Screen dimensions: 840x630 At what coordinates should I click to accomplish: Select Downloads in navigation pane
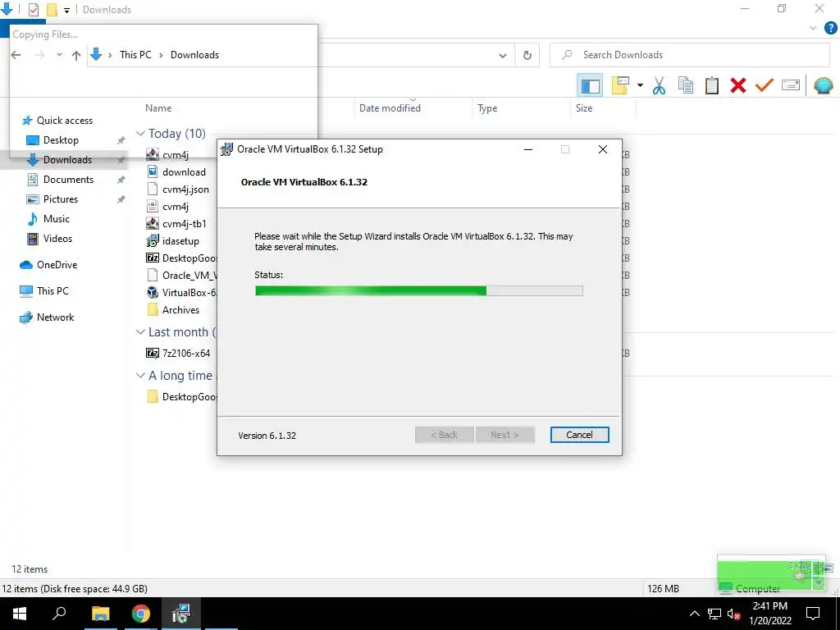67,160
